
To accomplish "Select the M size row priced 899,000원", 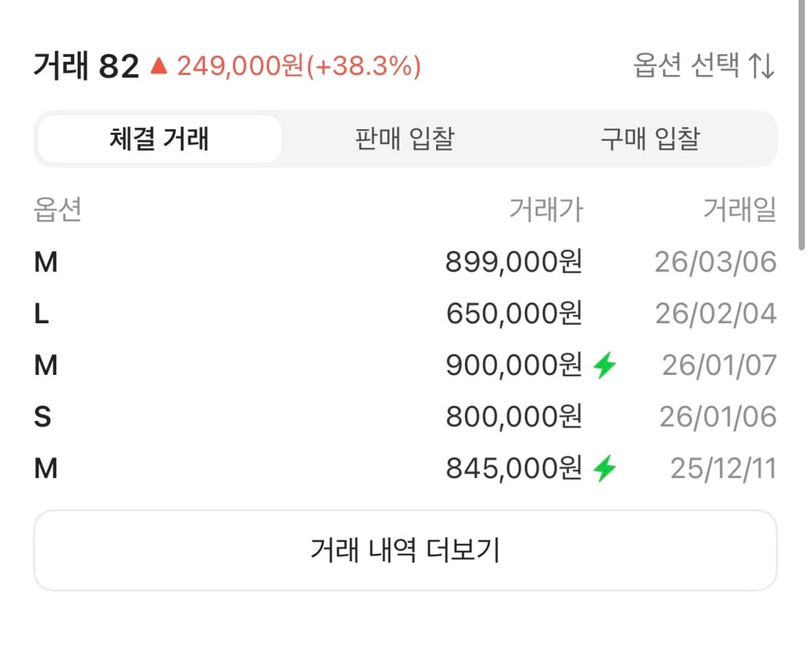I will tap(404, 262).
